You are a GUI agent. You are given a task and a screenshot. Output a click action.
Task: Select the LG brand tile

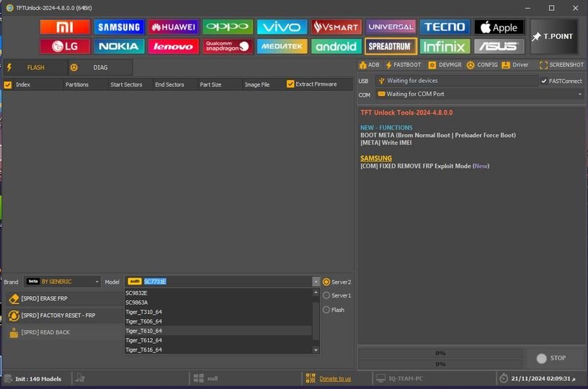point(65,47)
